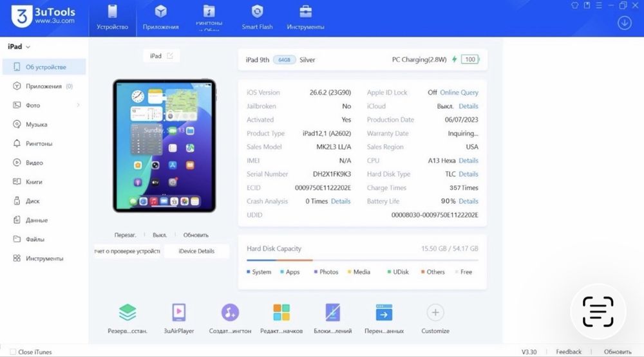Open Файлы in sidebar

tap(44, 239)
